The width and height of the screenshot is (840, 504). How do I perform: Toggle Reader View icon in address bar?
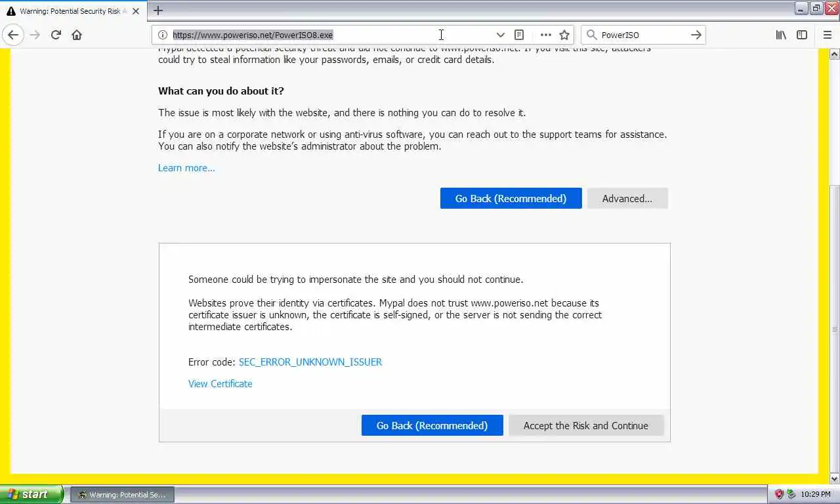pos(519,35)
